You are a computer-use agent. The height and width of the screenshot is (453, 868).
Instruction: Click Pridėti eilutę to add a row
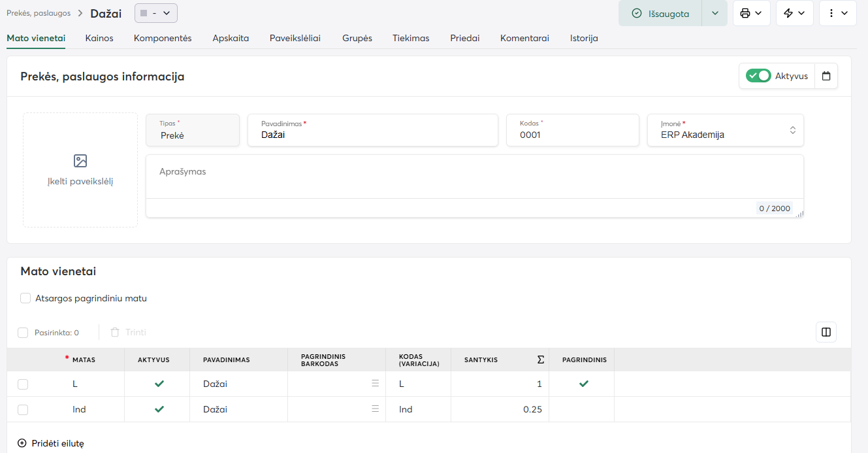[x=51, y=443]
